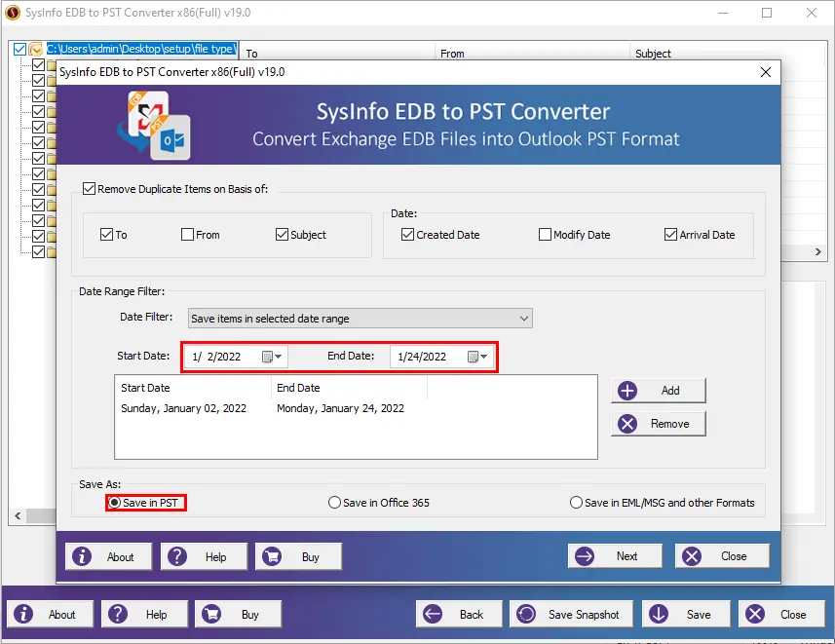Open the Start Date calendar picker icon
The width and height of the screenshot is (835, 644).
[267, 357]
